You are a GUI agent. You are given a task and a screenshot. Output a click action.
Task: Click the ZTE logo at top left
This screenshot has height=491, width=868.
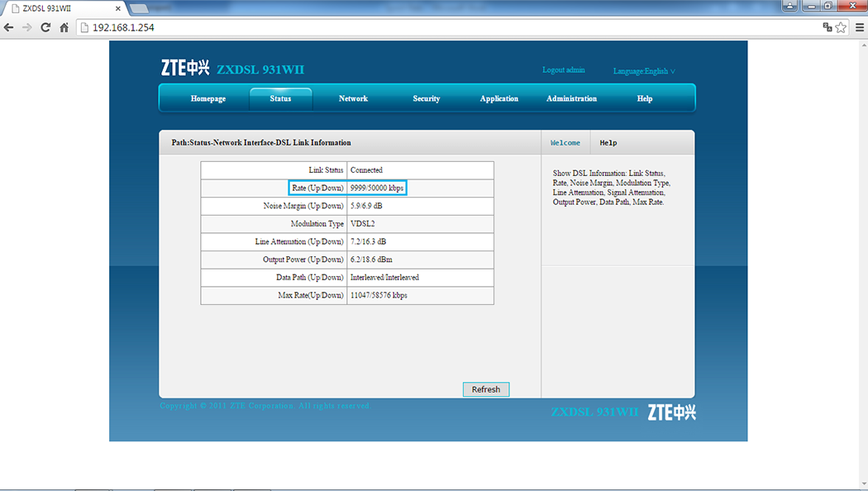pyautogui.click(x=185, y=68)
